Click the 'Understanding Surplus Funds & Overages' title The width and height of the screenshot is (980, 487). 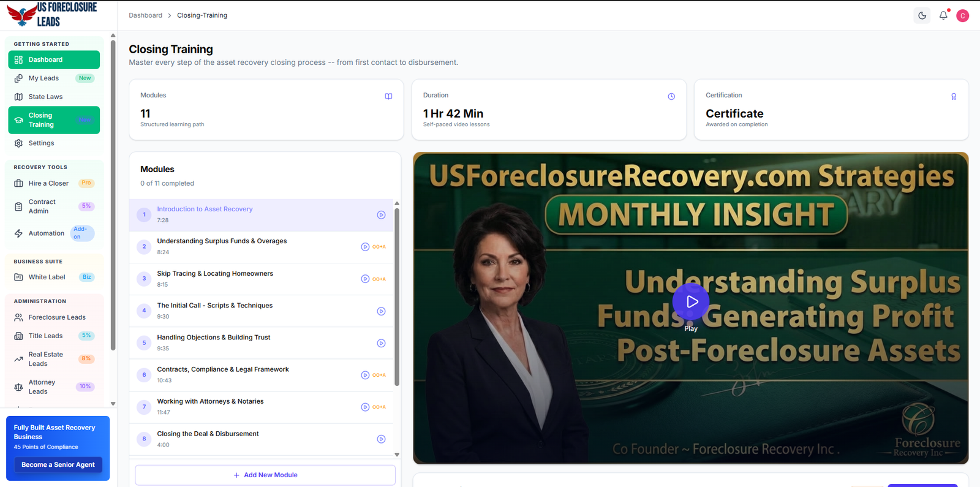(x=222, y=241)
